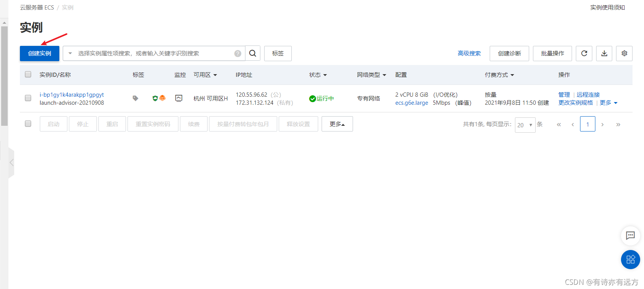Viewport: 644px width, 289px height.
Task: Click the orange layered cube icon
Action: coord(162,98)
